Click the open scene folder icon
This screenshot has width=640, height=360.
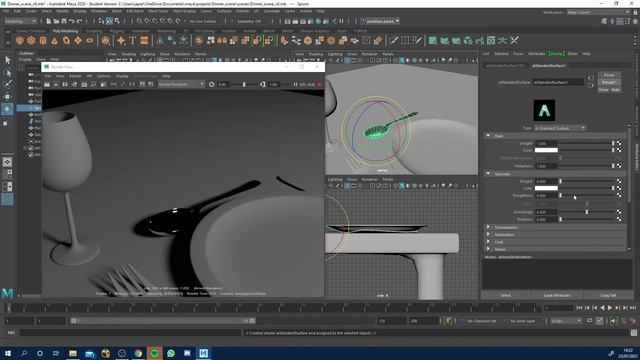pos(56,21)
